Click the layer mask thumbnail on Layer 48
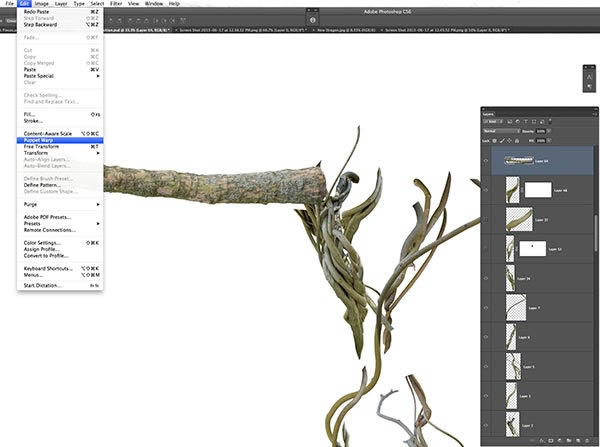 click(537, 189)
